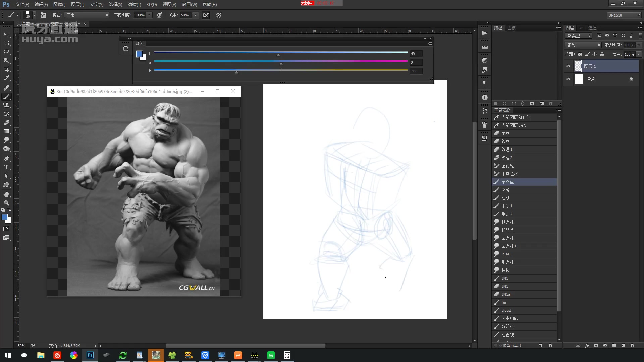
Task: Select the Move tool
Action: click(6, 35)
